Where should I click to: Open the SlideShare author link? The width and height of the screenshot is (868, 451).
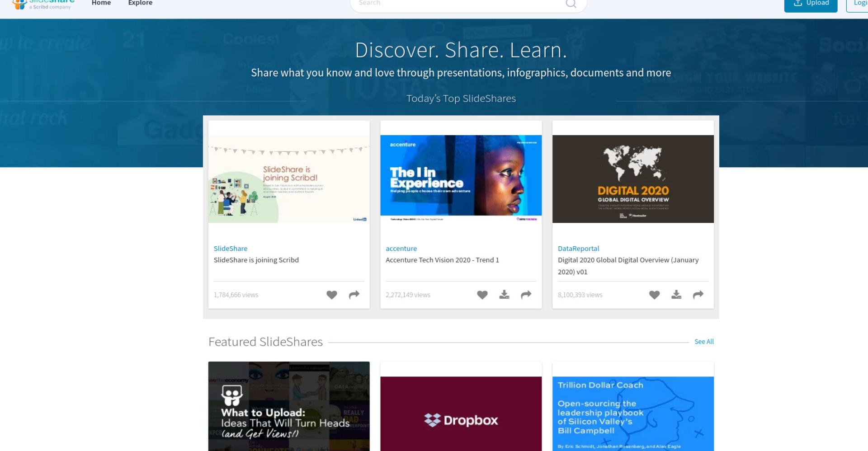231,249
